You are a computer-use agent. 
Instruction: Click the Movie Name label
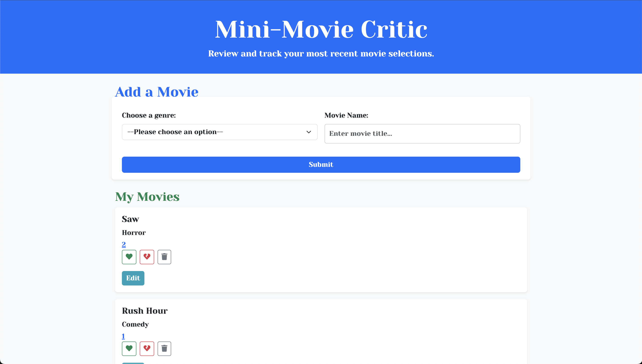point(346,115)
